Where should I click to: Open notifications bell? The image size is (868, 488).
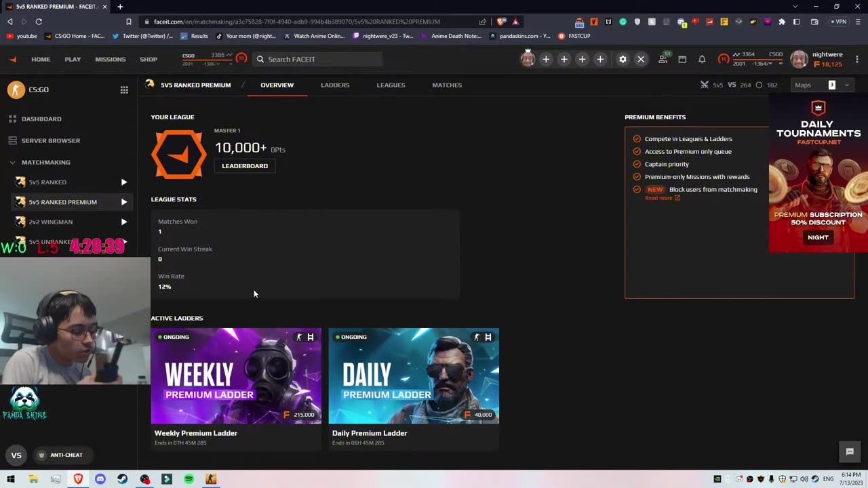[x=702, y=59]
